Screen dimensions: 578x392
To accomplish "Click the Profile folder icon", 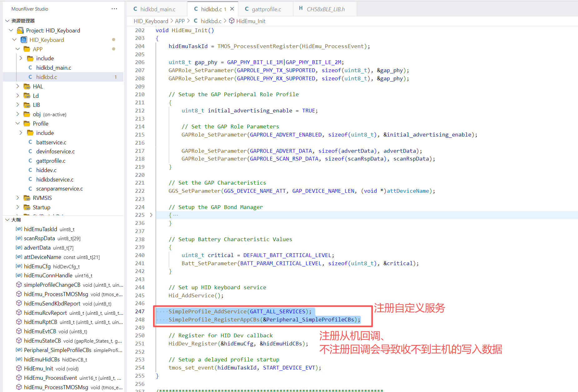I will click(x=27, y=123).
